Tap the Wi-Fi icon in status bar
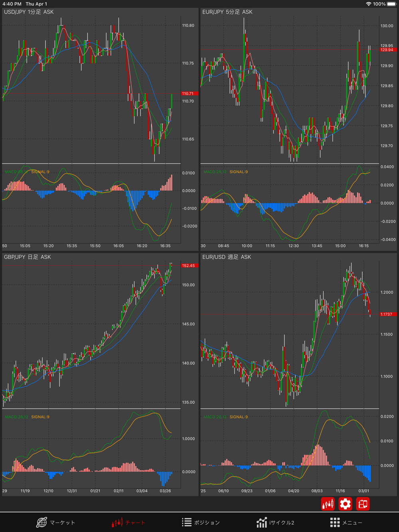 pos(368,4)
